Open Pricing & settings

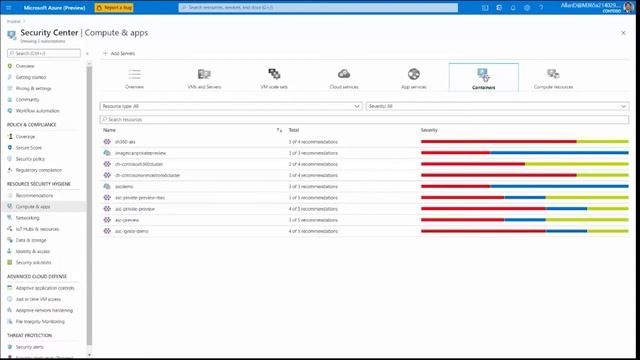[33, 89]
